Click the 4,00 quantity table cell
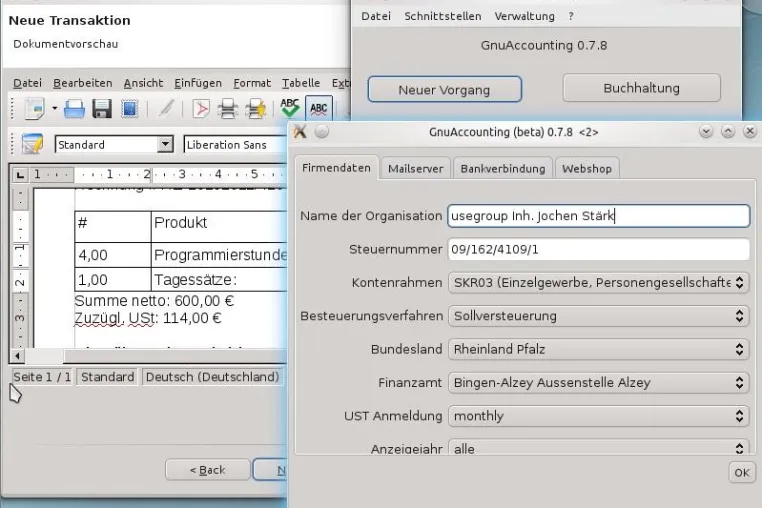Image resolution: width=762 pixels, height=508 pixels. click(x=113, y=255)
